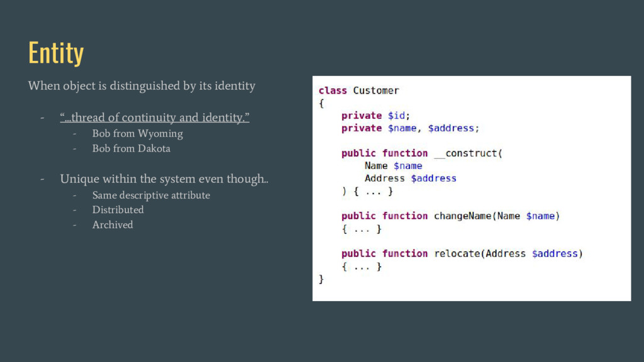Click the "relocate(Address $address)" function line
Image resolution: width=644 pixels, height=362 pixels.
(x=462, y=254)
